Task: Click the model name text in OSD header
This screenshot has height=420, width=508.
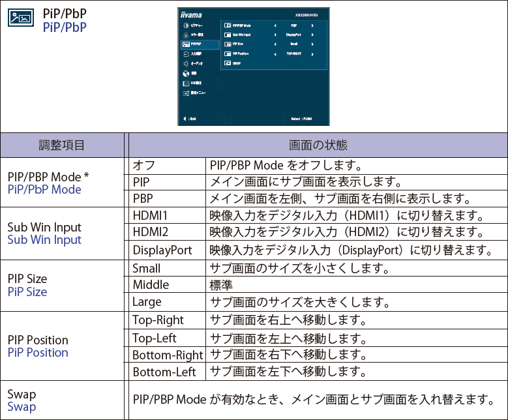Action: coord(306,15)
